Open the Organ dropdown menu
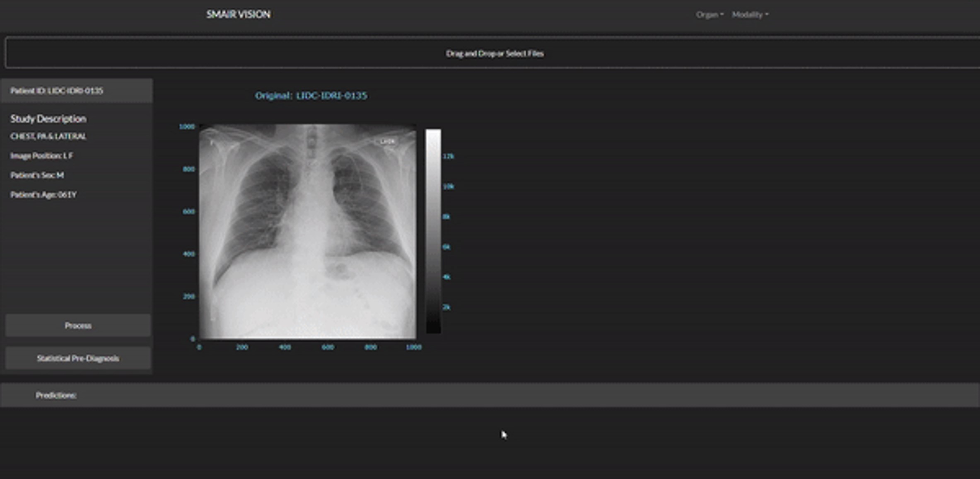Viewport: 980px width, 479px height. point(709,15)
